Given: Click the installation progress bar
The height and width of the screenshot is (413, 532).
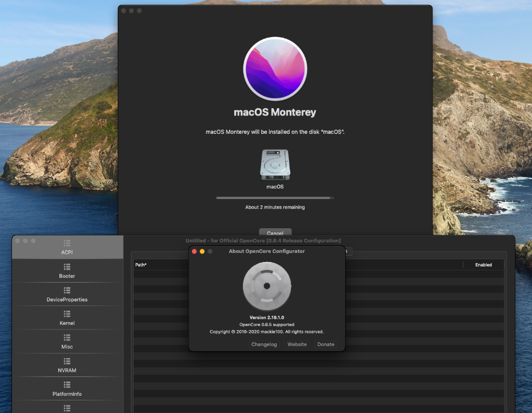Looking at the screenshot, I should 275,198.
